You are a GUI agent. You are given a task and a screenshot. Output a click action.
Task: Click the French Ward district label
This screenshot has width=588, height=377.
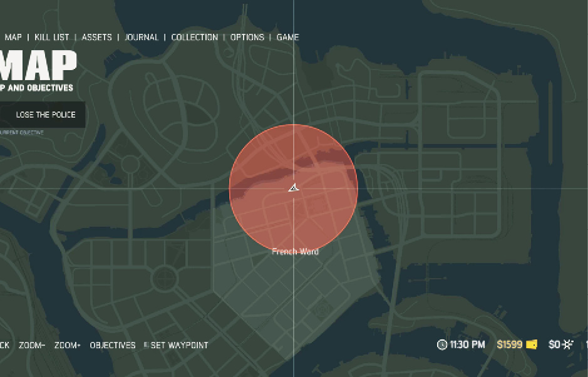coord(295,252)
